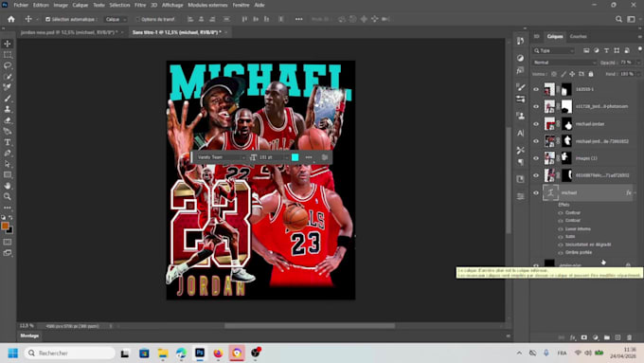Screen dimensions: 644x363
Task: Open the Character panel icon in side dock
Action: pyautogui.click(x=520, y=134)
